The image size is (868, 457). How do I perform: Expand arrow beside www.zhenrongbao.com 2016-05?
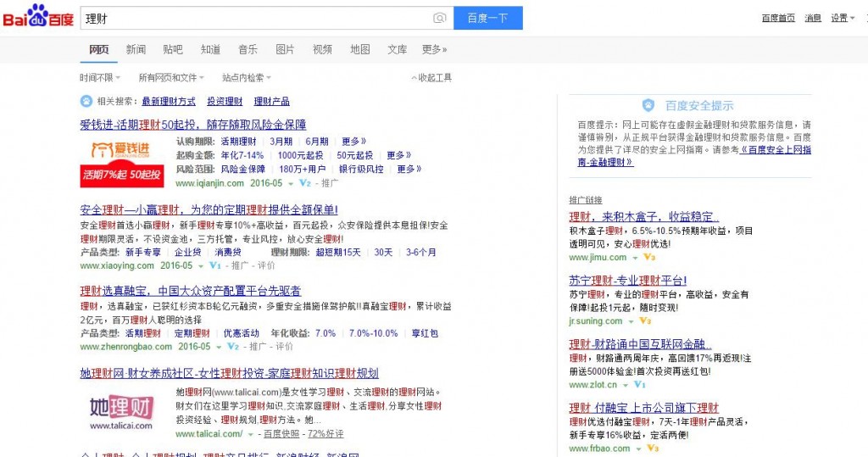(x=219, y=348)
